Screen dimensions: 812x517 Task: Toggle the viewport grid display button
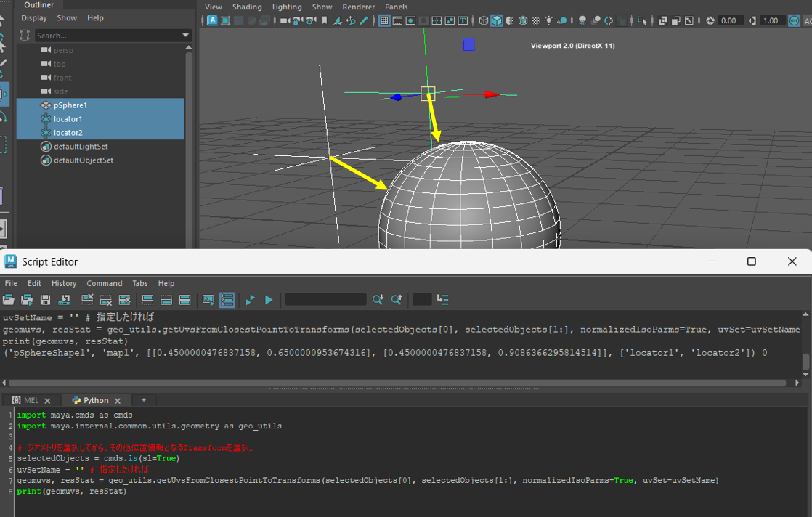(384, 21)
